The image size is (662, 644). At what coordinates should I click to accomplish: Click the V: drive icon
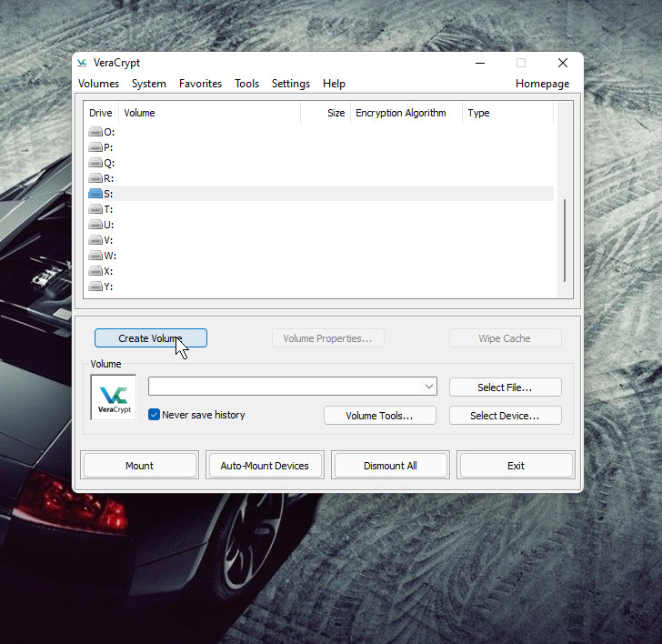(95, 240)
